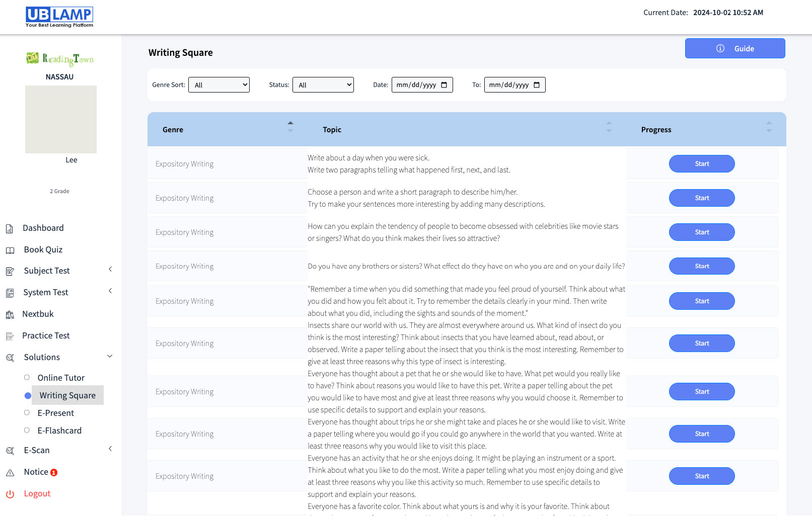The image size is (812, 516).
Task: Click the Notice warning triangle icon
Action: 10,473
